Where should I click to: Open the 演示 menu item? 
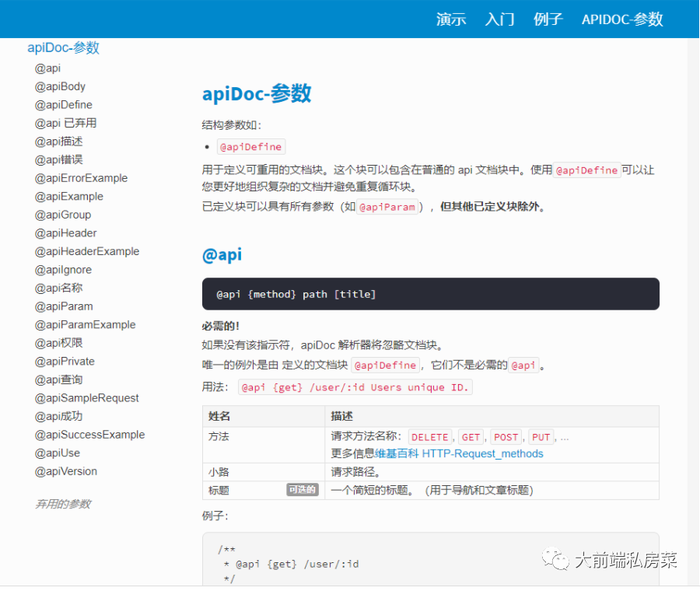click(451, 19)
